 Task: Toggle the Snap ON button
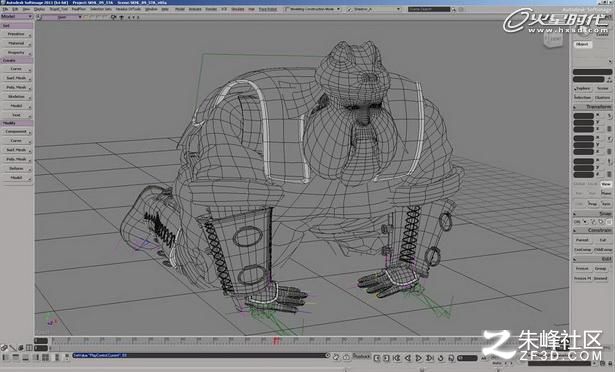point(577,222)
